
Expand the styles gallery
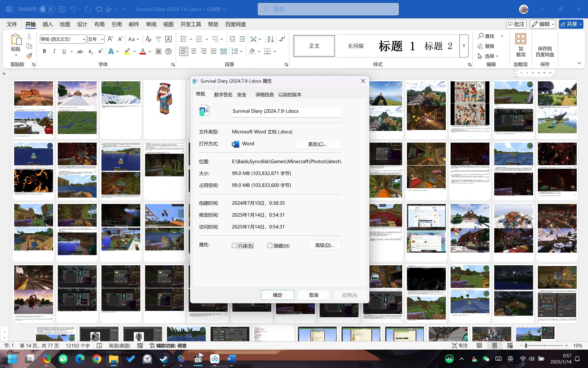click(x=464, y=46)
